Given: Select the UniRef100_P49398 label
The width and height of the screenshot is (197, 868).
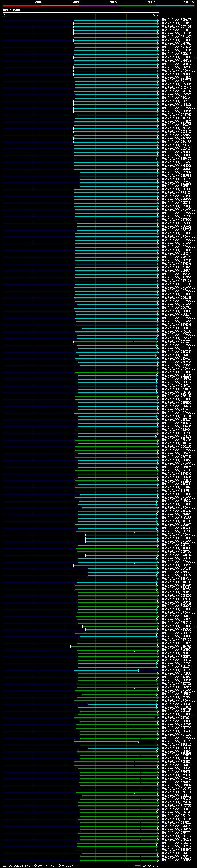Looking at the screenshot, I should (177, 125).
